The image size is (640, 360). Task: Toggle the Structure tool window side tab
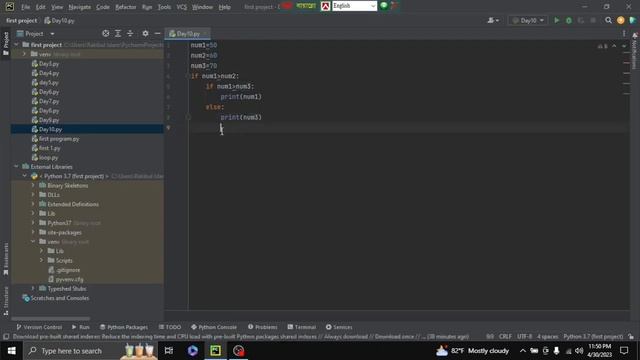pyautogui.click(x=6, y=301)
